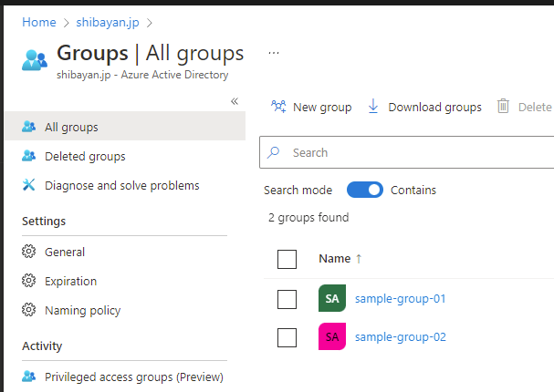
Task: Open the sample-group-02 link
Action: point(401,337)
